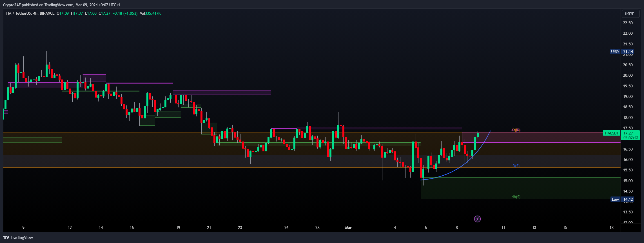This screenshot has width=644, height=243.
Task: Click the date 16 on the time axis
Action: click(x=132, y=227)
